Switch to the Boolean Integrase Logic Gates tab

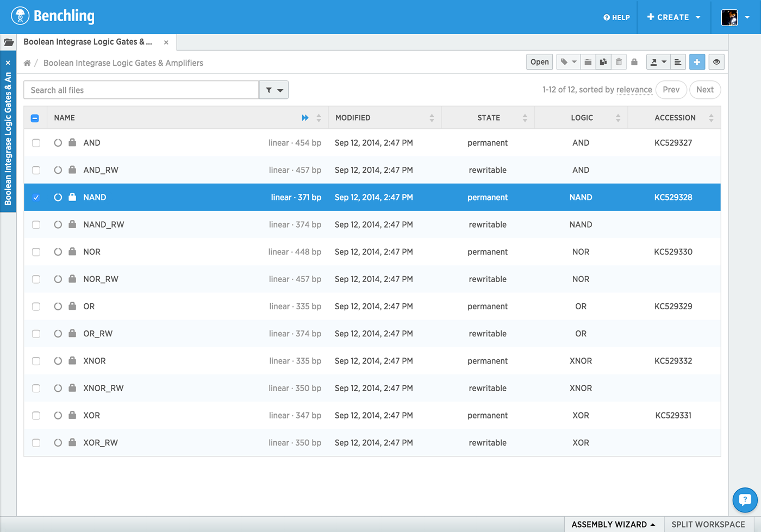point(89,42)
